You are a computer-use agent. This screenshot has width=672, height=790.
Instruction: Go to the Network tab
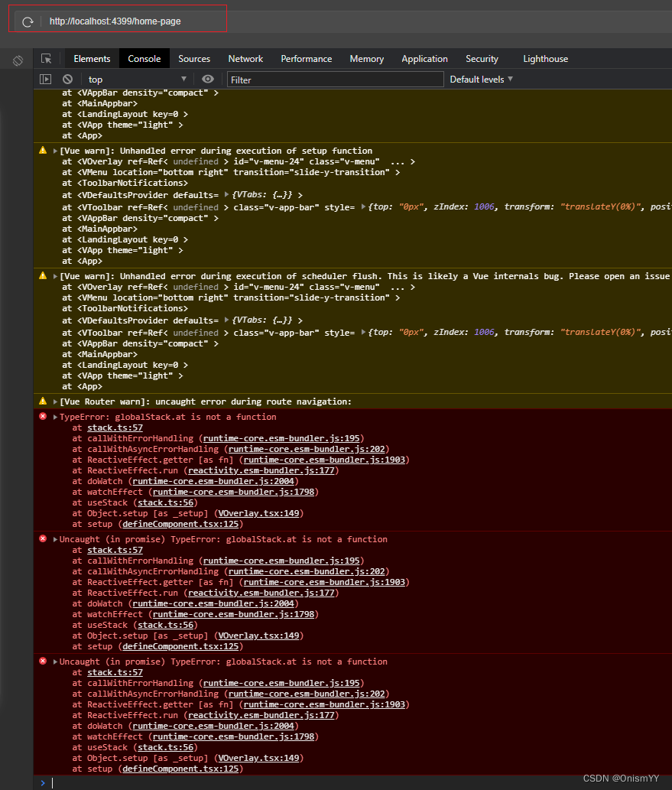pyautogui.click(x=245, y=59)
